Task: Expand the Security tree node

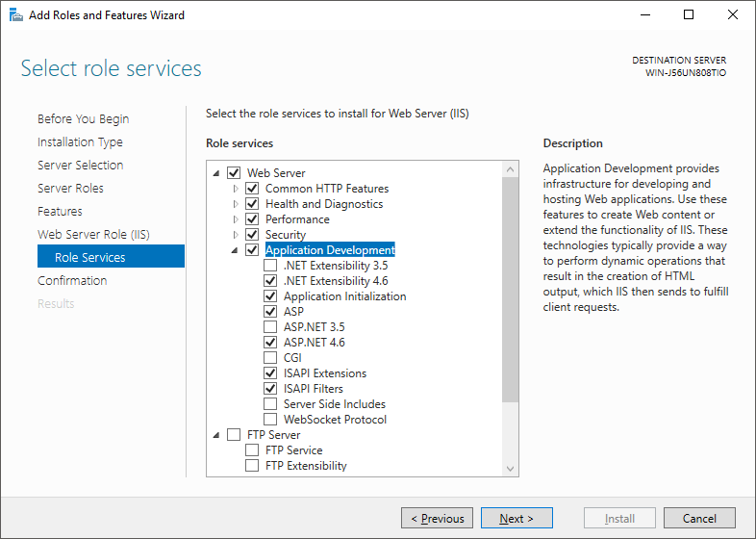Action: tap(236, 235)
